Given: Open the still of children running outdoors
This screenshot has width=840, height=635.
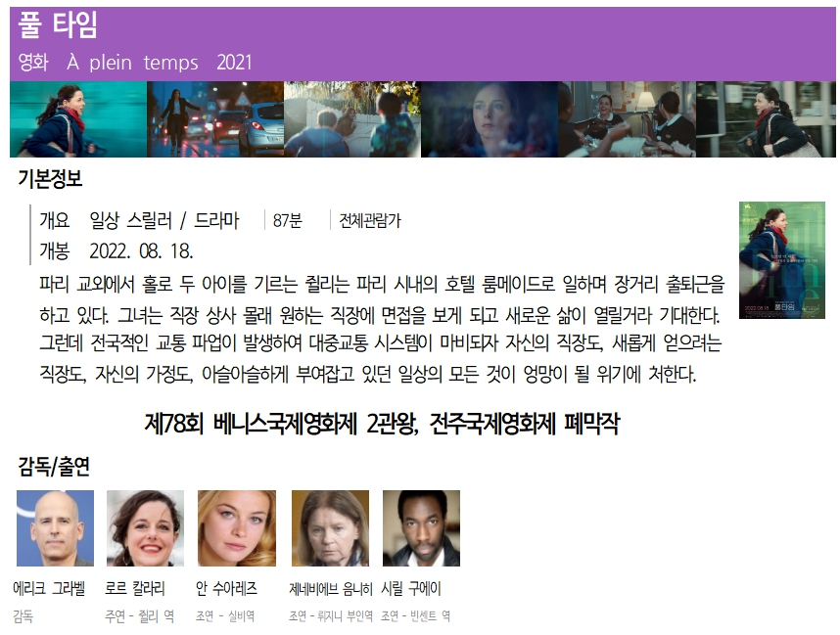Looking at the screenshot, I should click(352, 118).
